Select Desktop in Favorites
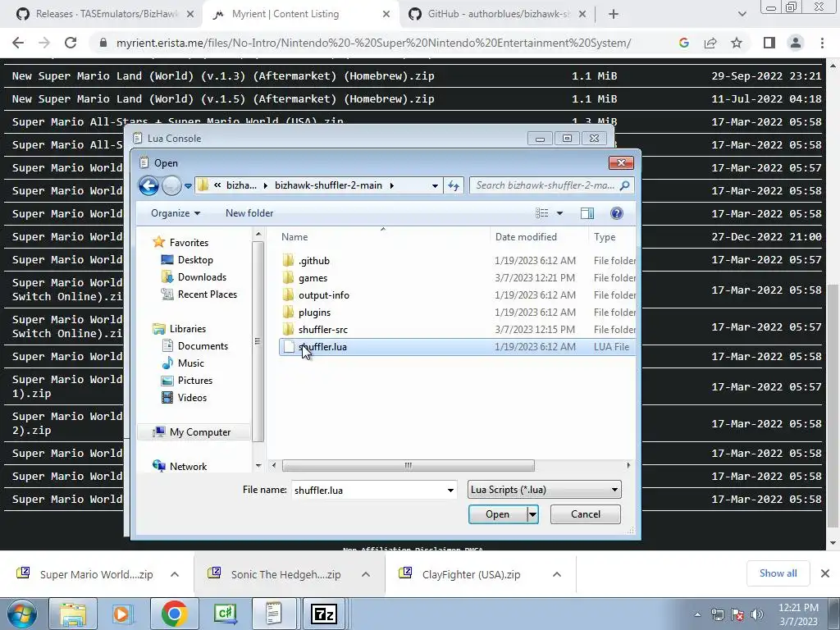Screen dimensions: 840x630 [195, 260]
